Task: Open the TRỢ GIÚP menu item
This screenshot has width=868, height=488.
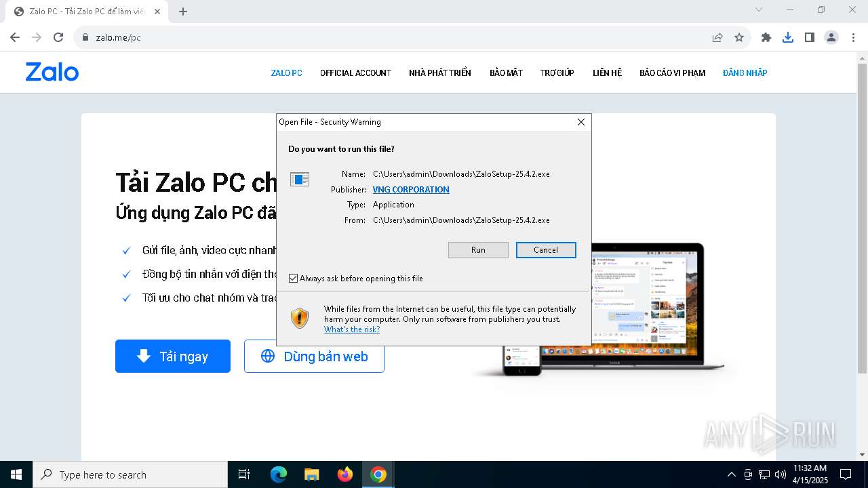Action: tap(557, 73)
